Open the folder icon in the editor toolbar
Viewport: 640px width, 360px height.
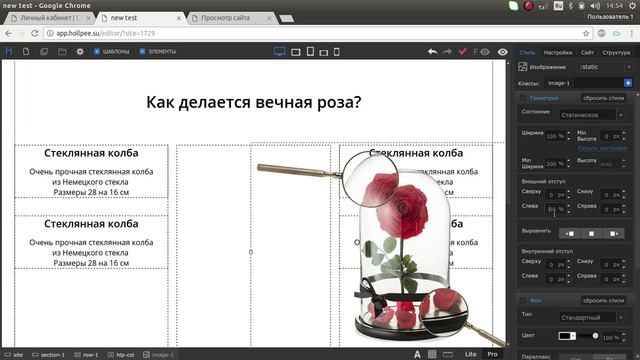[62, 51]
